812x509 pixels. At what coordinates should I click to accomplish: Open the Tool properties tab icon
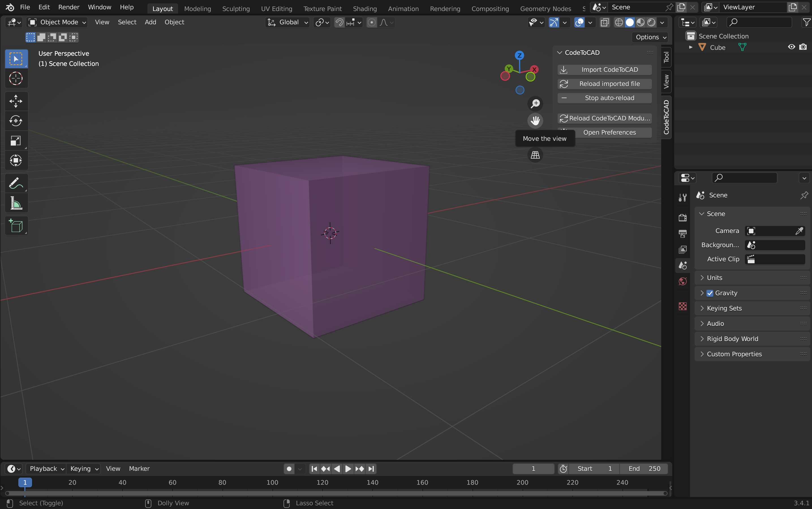point(683,198)
